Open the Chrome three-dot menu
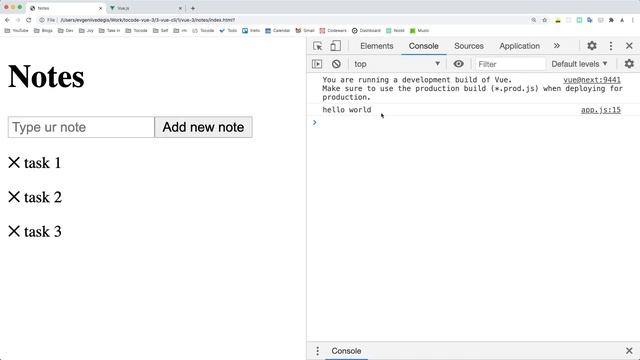The image size is (640, 360). [x=633, y=20]
